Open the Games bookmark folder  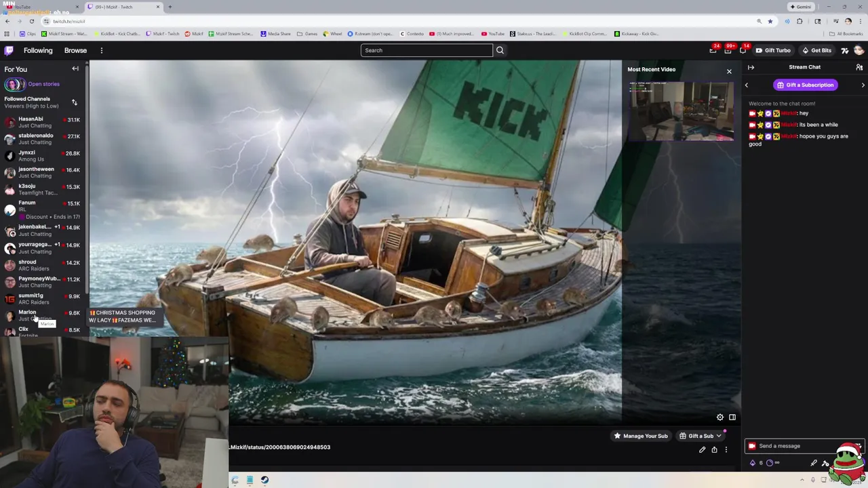pos(308,33)
